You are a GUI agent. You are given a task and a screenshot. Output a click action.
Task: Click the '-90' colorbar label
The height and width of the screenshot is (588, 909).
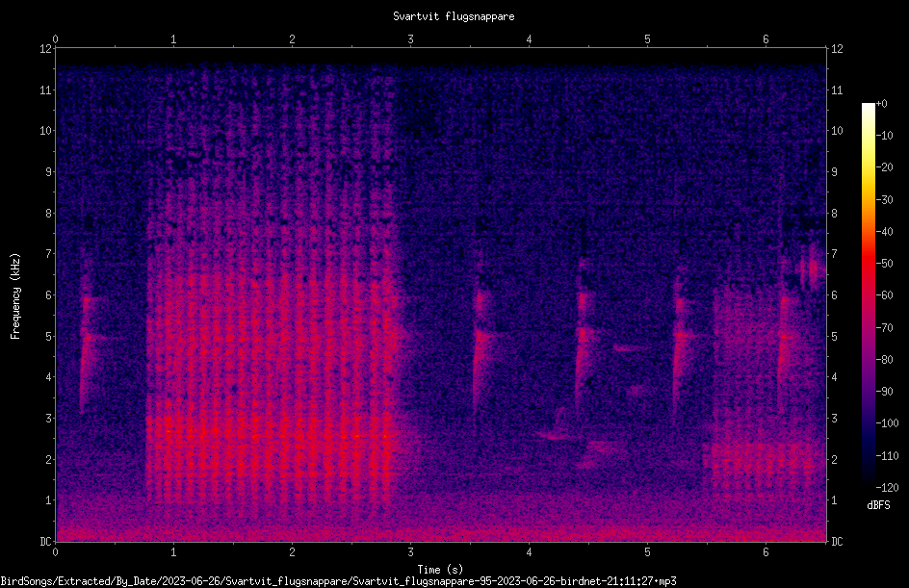[x=884, y=392]
